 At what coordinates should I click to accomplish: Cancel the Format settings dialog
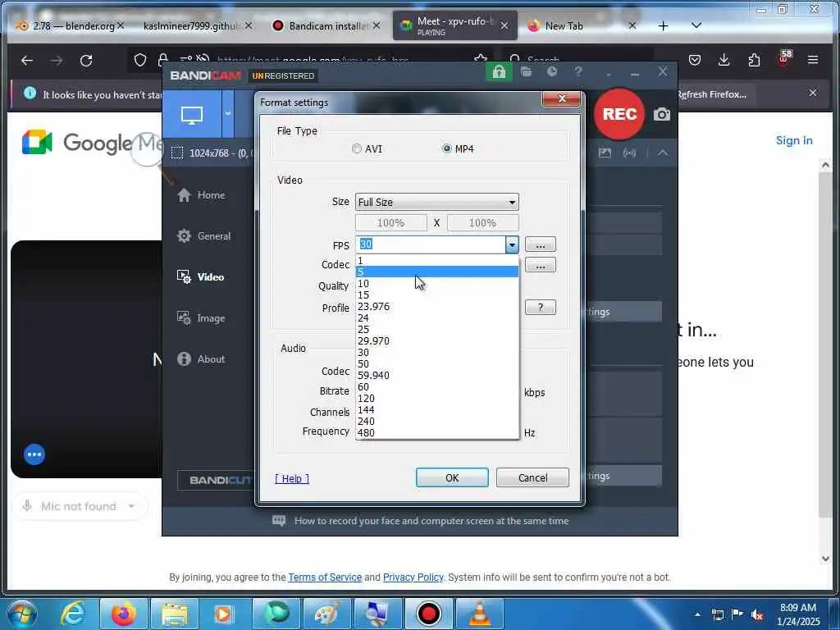532,478
